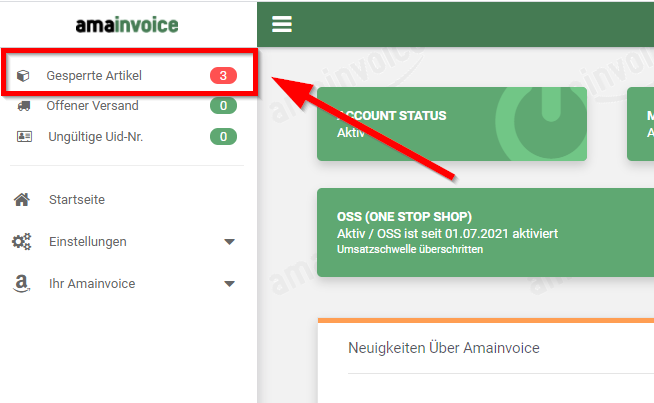Screen dimensions: 654x403
Task: Click the amainvoice logo
Action: pos(127,25)
